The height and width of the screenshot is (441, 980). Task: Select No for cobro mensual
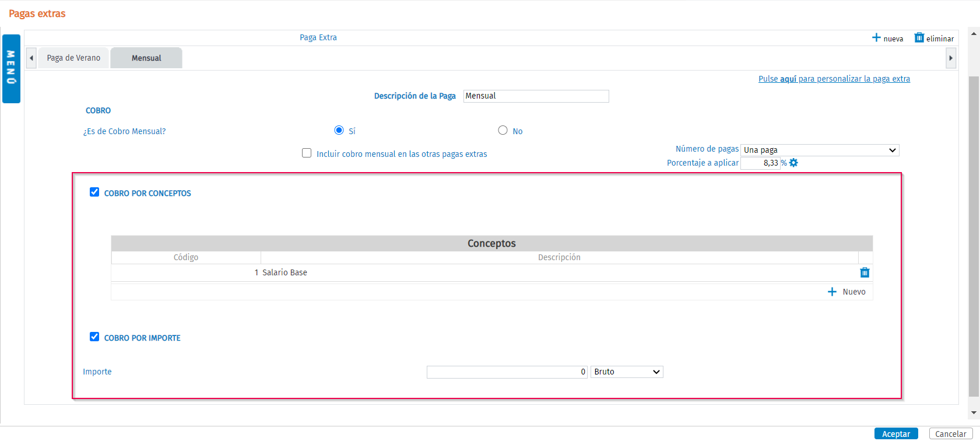pos(503,130)
